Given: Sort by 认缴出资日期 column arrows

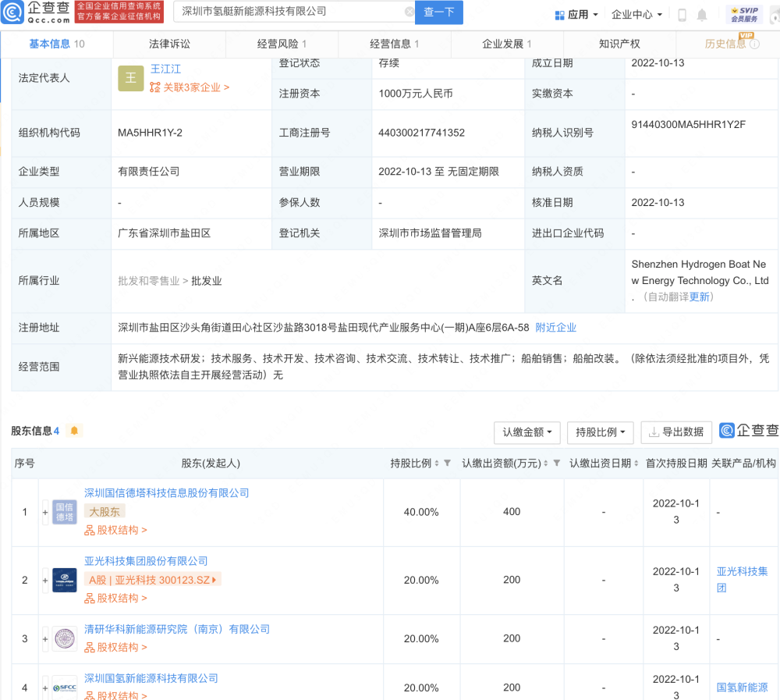Looking at the screenshot, I should (x=636, y=464).
